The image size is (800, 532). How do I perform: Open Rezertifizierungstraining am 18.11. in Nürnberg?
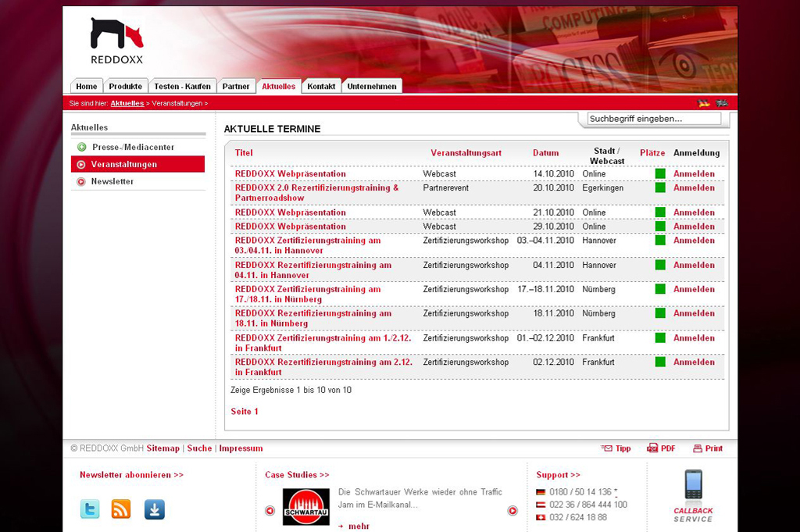click(312, 318)
